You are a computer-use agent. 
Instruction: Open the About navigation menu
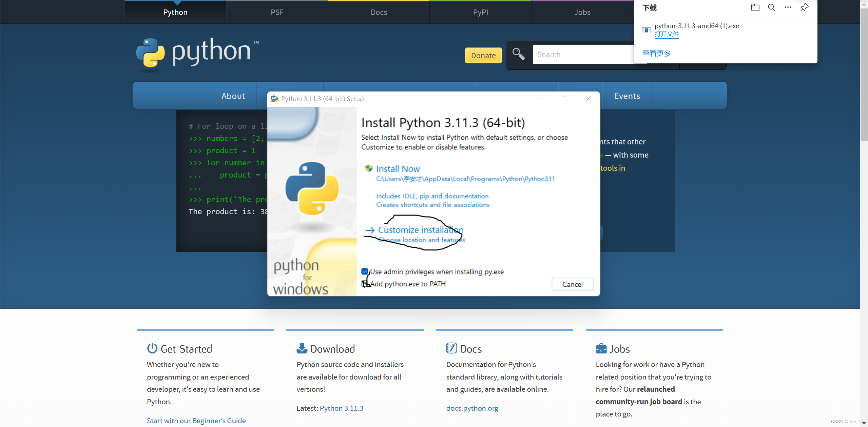click(233, 96)
